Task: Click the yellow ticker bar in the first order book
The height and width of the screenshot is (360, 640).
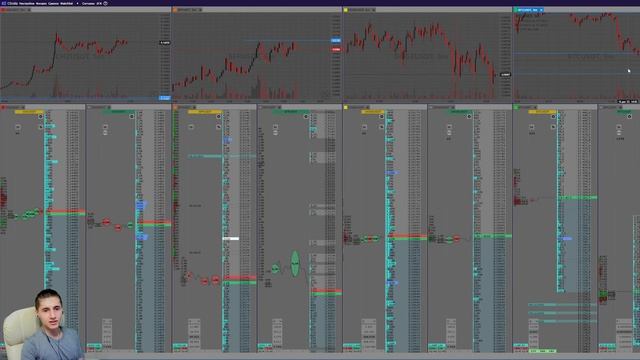Action: [29, 112]
